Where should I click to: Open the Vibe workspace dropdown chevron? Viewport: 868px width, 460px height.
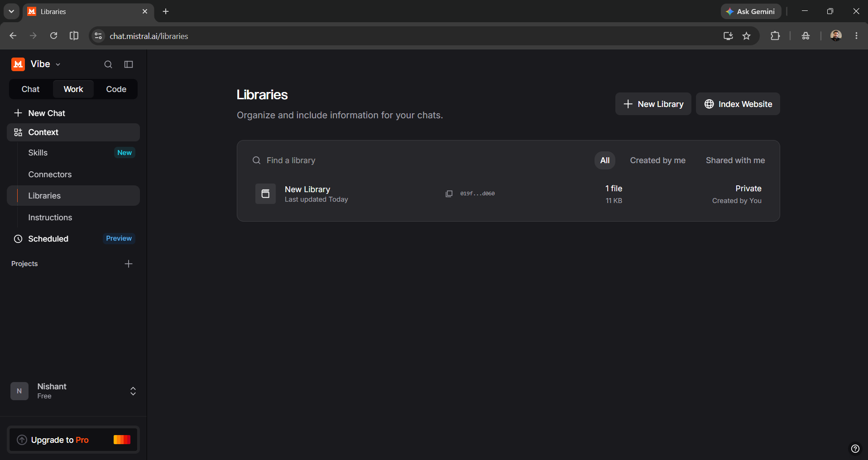[58, 64]
